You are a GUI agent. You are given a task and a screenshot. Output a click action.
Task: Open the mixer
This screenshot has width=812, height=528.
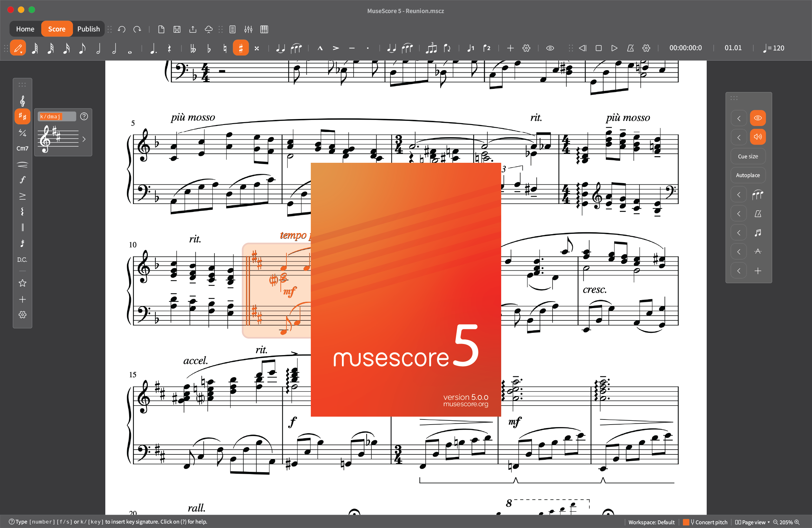(x=248, y=30)
